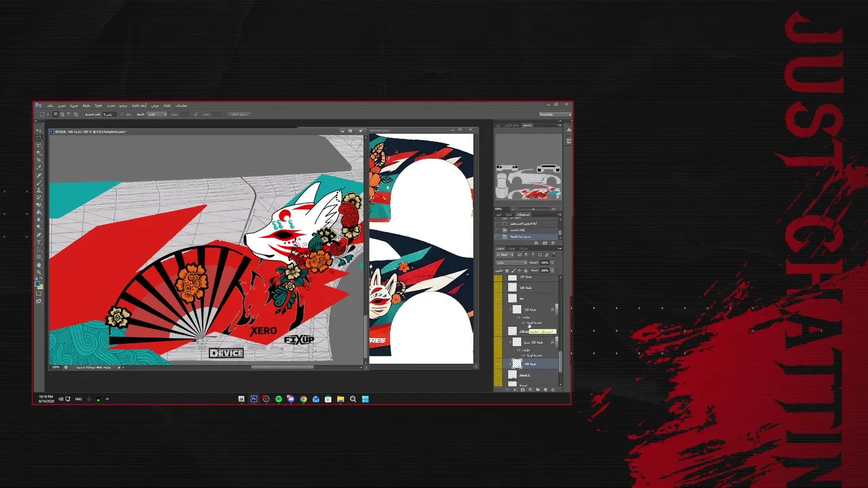Viewport: 868px width, 488px height.
Task: Select the Healing Brush tool
Action: (39, 176)
